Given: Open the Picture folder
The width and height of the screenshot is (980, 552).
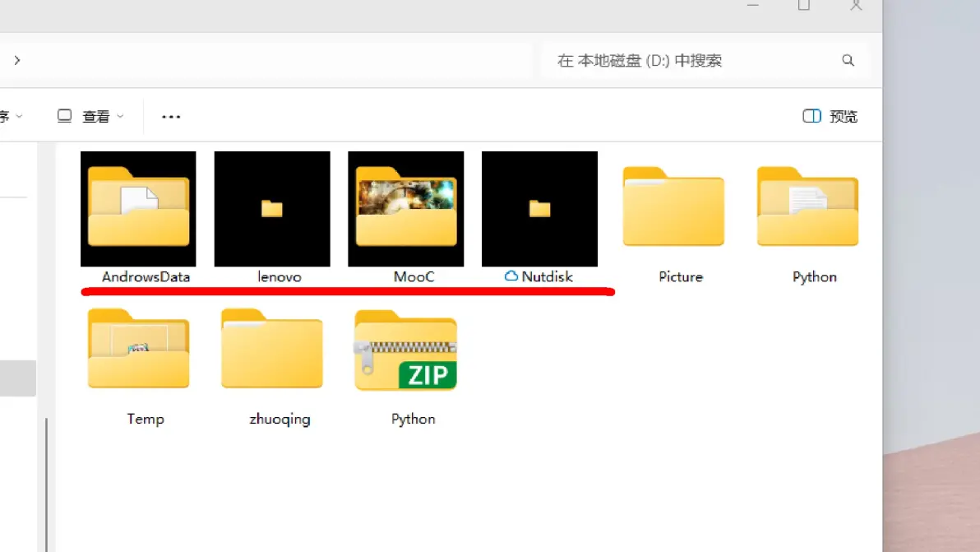Looking at the screenshot, I should pyautogui.click(x=673, y=207).
